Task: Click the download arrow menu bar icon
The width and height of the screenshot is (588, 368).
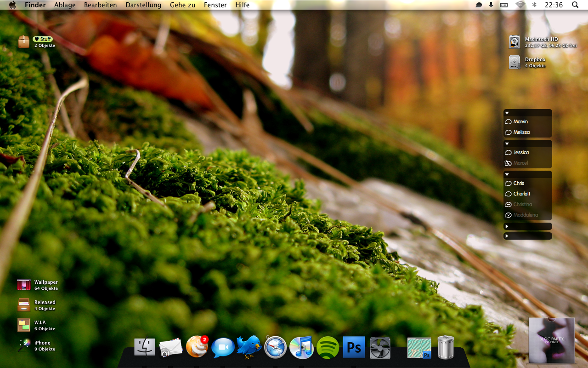Action: tap(491, 5)
